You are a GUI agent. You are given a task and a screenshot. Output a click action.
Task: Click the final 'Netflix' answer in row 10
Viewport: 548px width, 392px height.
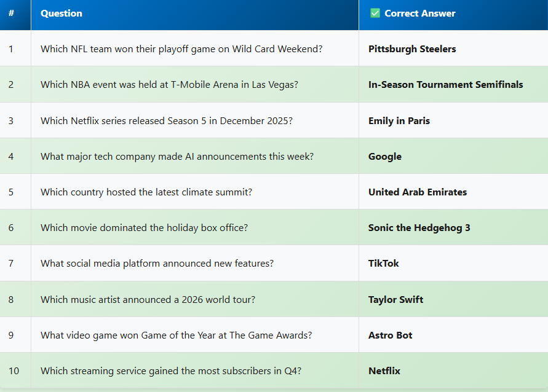point(384,371)
